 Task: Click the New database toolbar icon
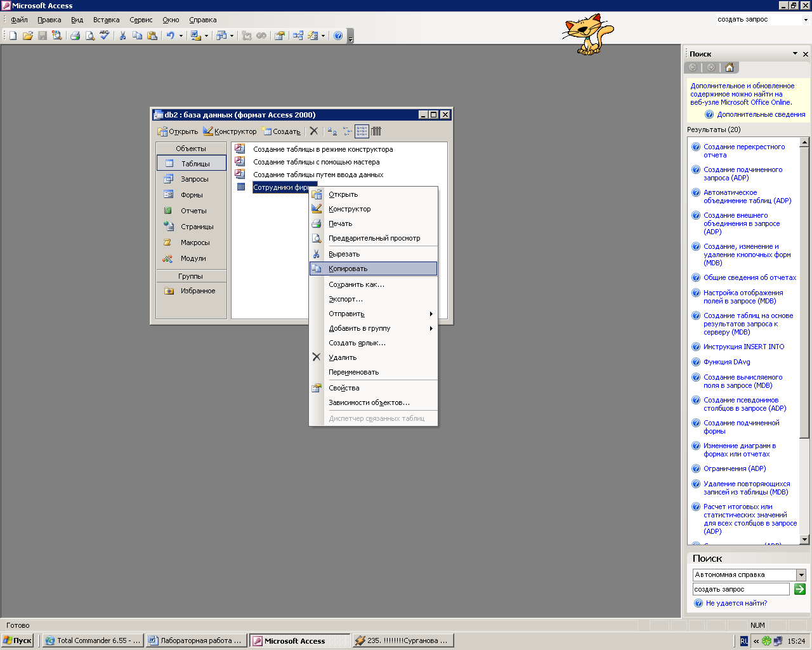pos(13,36)
